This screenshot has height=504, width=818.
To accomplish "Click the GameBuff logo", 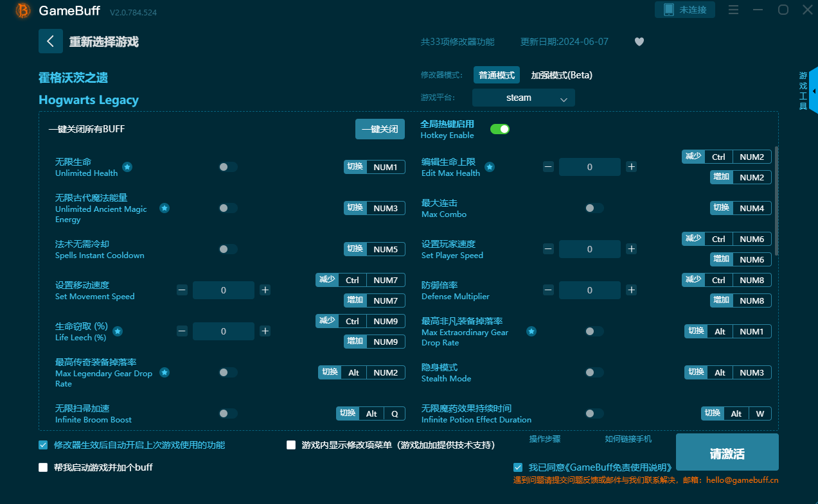I will pyautogui.click(x=22, y=11).
